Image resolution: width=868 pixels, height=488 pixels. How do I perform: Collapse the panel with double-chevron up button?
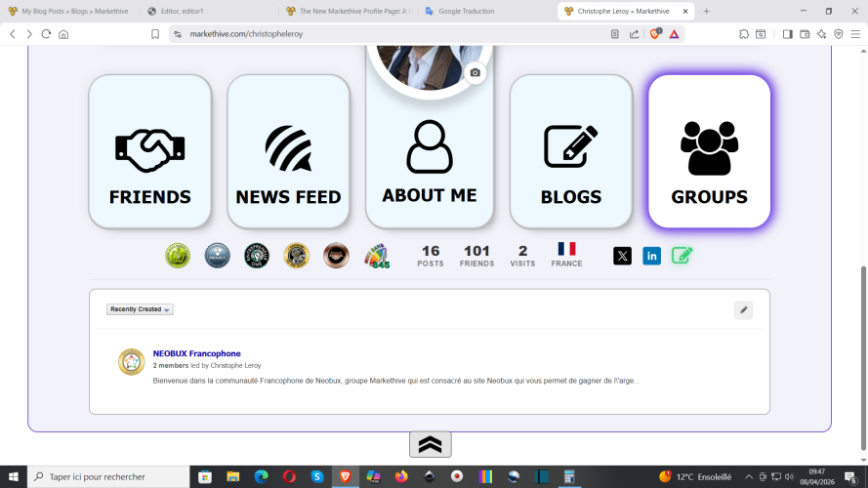(430, 444)
